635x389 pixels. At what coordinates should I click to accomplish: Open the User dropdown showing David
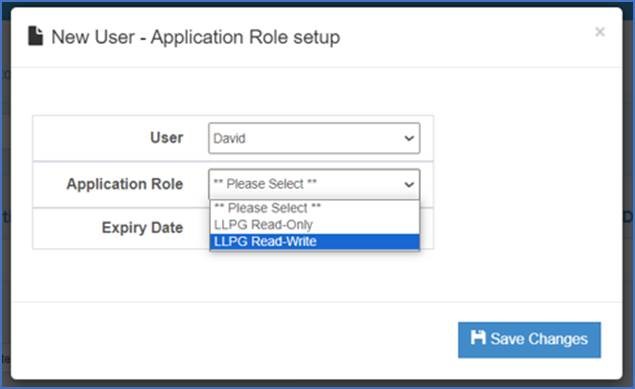(x=314, y=138)
